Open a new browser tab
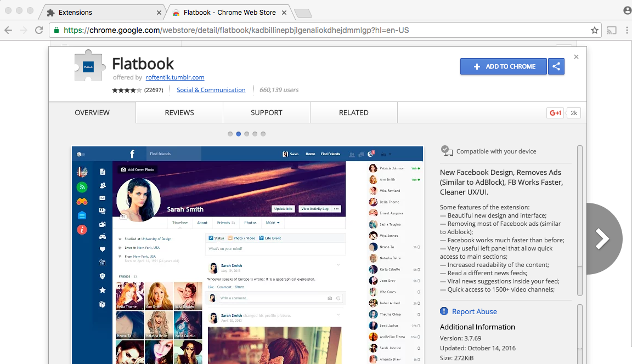Screen dimensions: 632x364 pos(303,13)
